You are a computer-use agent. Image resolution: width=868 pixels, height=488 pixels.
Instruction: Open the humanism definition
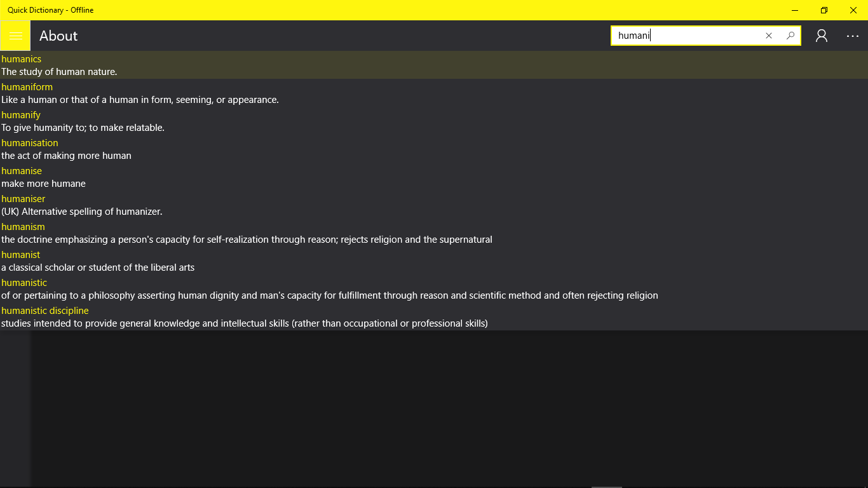434,233
